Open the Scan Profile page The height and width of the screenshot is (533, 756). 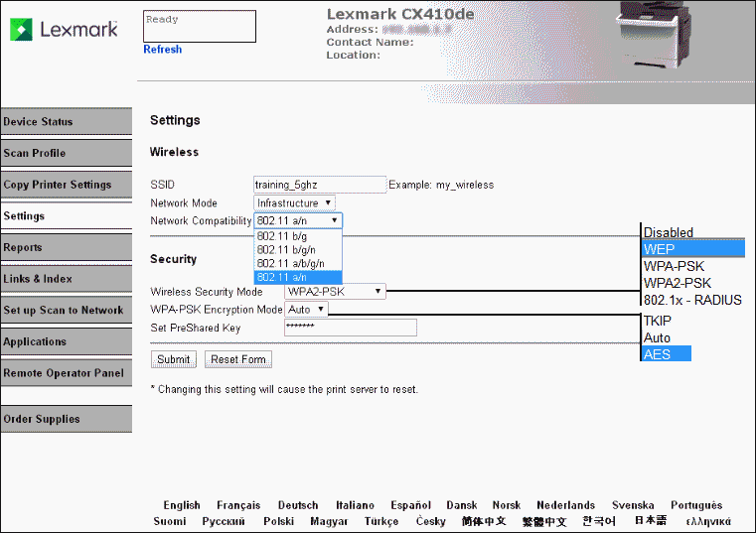67,153
